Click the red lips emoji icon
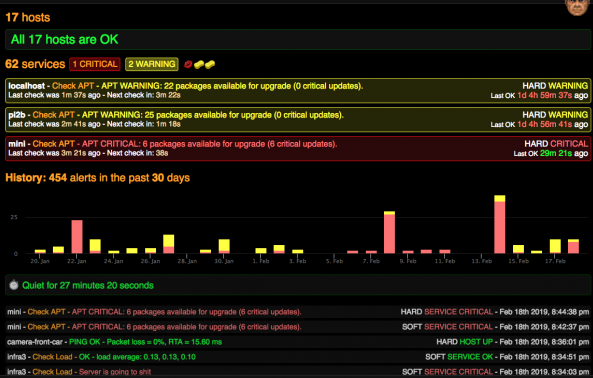 click(x=188, y=64)
